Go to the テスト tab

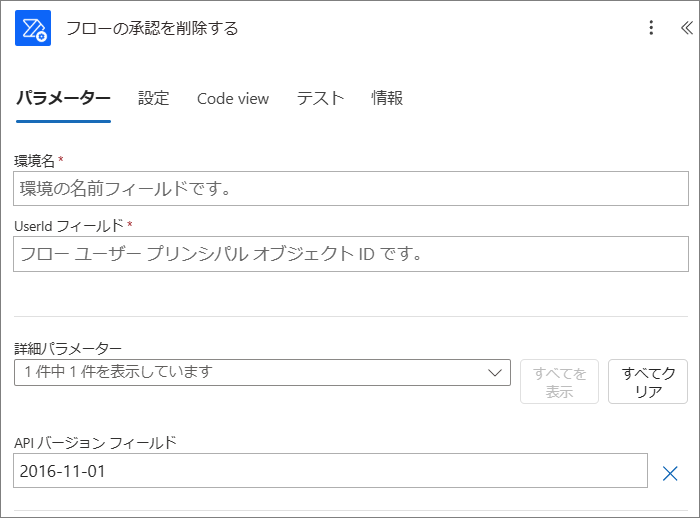point(321,98)
